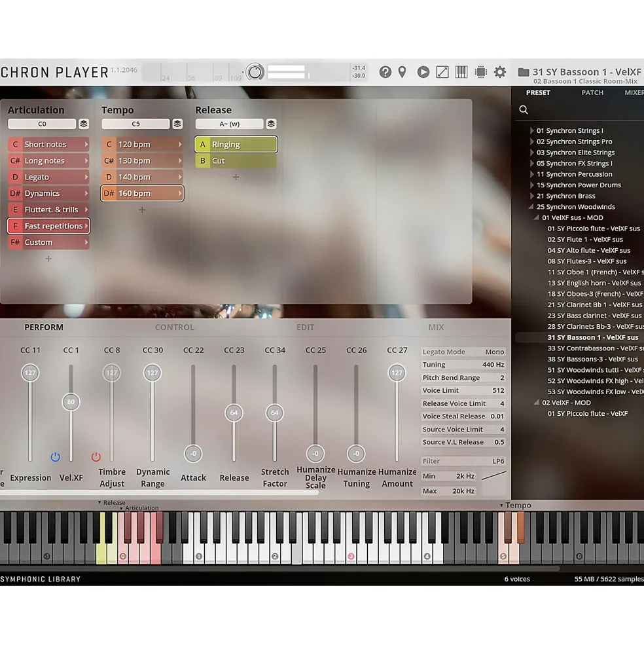Expand 21 Synchron Brass folder
The height and width of the screenshot is (645, 644).
pyautogui.click(x=531, y=196)
